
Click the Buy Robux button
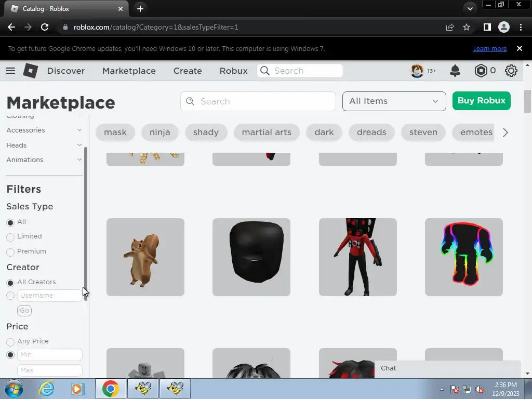[x=482, y=101]
